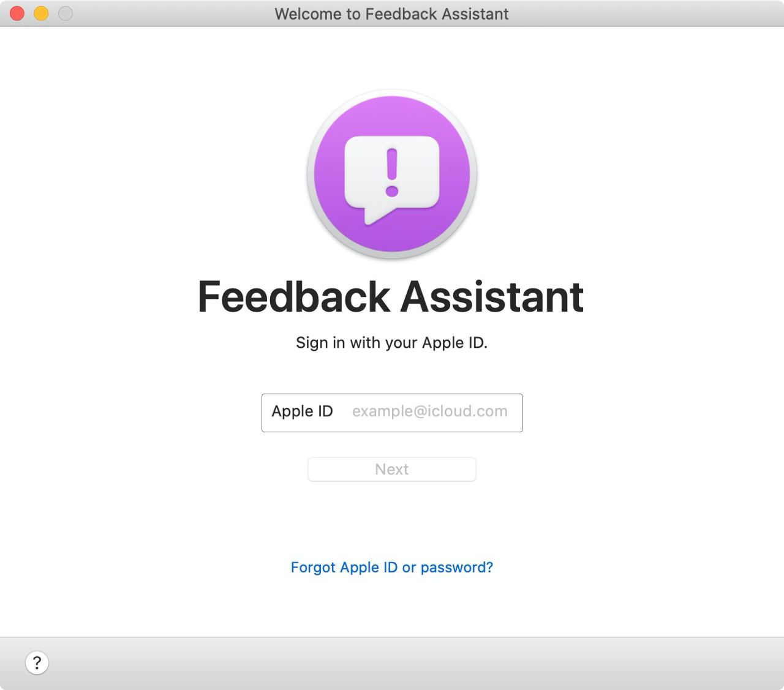Viewport: 784px width, 690px height.
Task: Open help via the question mark button
Action: point(37,662)
